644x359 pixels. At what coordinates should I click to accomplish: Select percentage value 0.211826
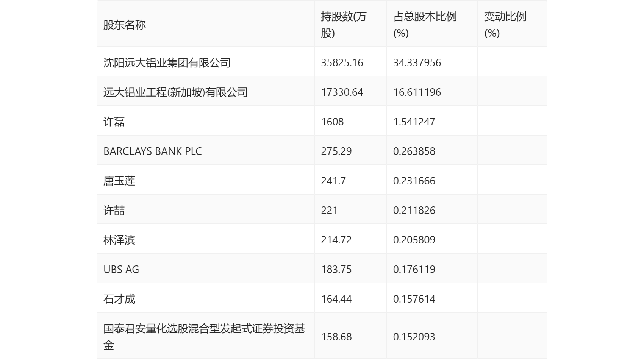414,210
